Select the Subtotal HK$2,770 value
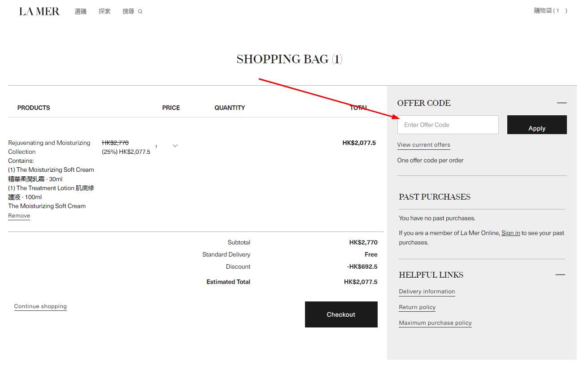Viewport: 588px width, 375px height. 363,242
